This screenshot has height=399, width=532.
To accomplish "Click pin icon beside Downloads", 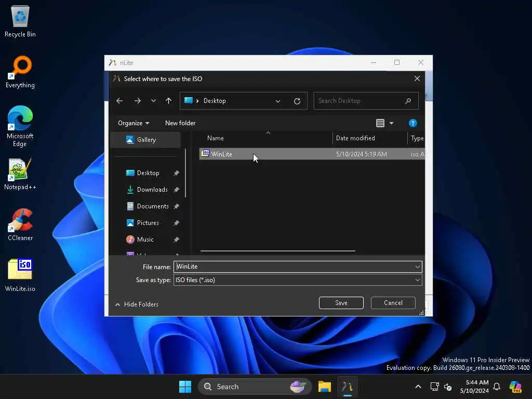I will 177,190.
